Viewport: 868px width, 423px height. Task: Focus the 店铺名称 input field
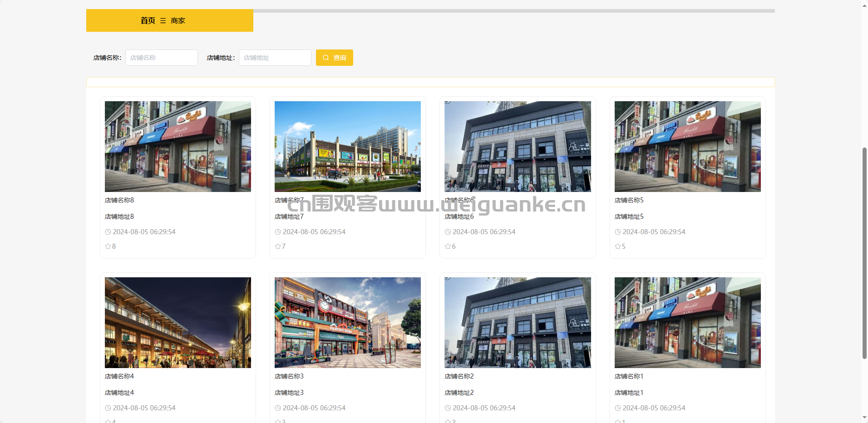[162, 58]
